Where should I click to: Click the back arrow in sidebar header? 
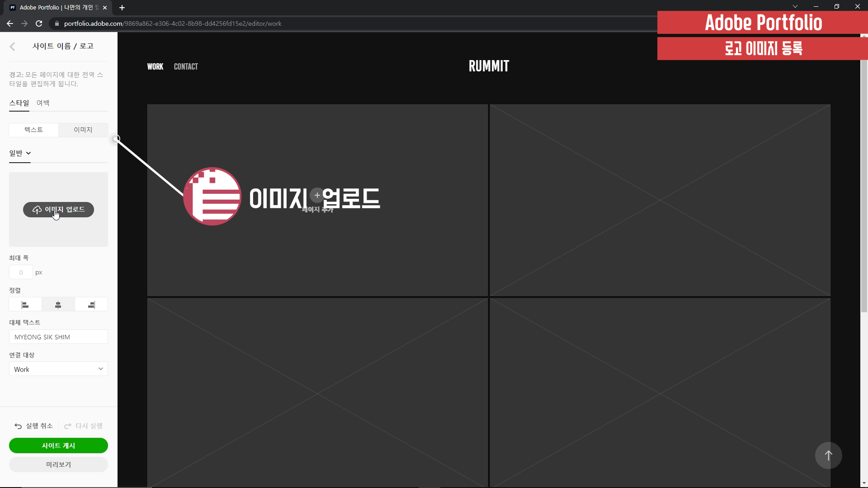[x=13, y=47]
